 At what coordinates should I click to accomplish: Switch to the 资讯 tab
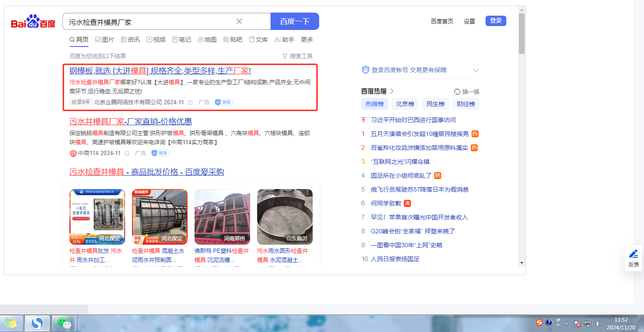[130, 40]
